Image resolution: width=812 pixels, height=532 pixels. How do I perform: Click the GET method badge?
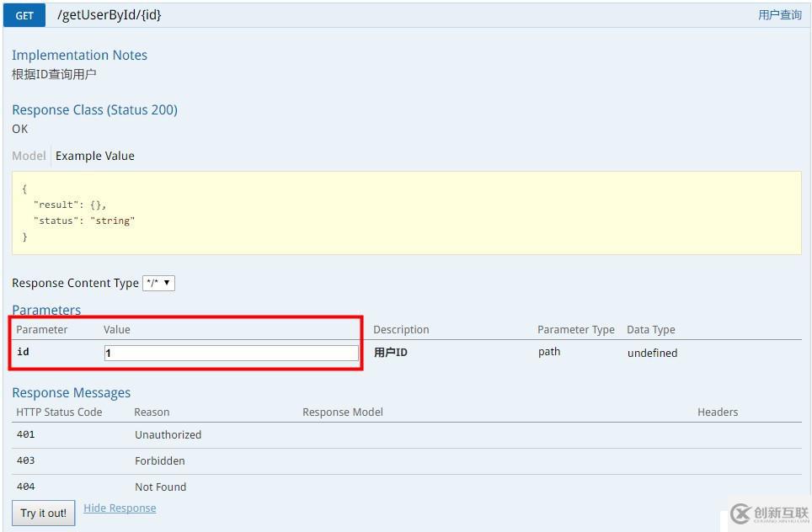(x=24, y=15)
